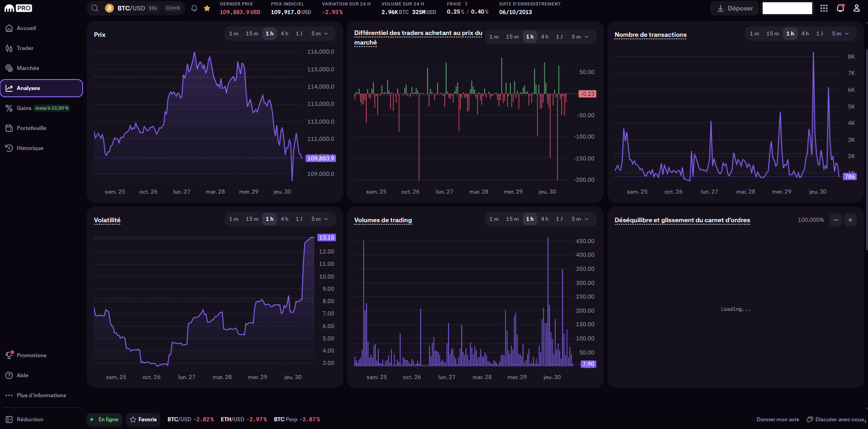Click the Donner mon avis link

777,419
